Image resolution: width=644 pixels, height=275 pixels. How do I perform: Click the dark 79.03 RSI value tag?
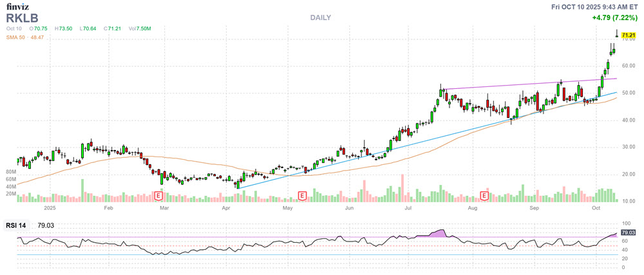[628, 232]
